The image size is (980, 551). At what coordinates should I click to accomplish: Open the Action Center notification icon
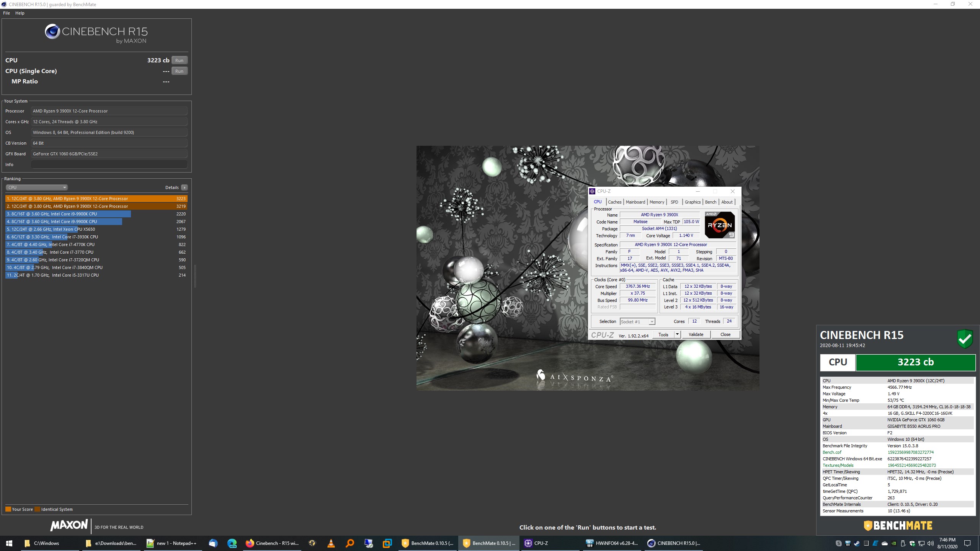967,543
